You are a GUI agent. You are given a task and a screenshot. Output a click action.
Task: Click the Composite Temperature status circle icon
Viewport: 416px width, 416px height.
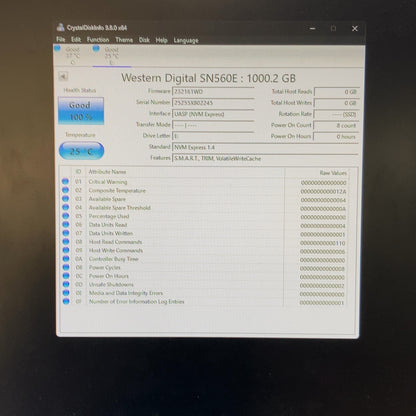pyautogui.click(x=65, y=190)
